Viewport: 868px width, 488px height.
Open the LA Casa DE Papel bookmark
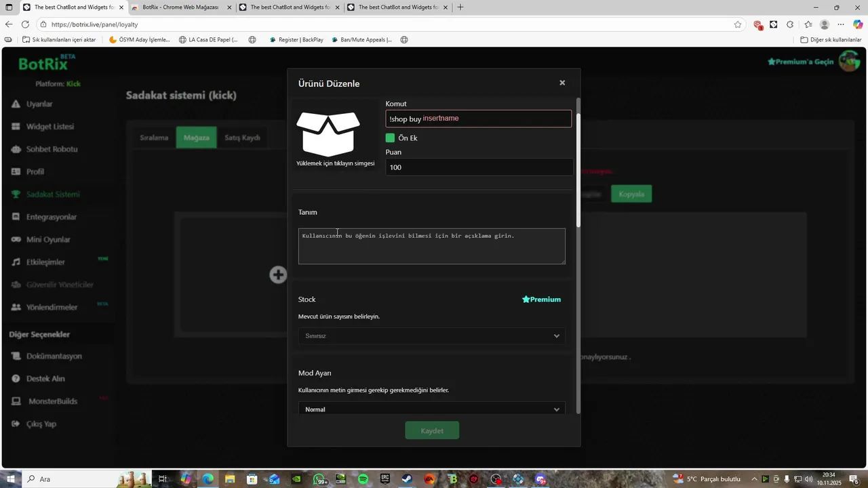(209, 40)
